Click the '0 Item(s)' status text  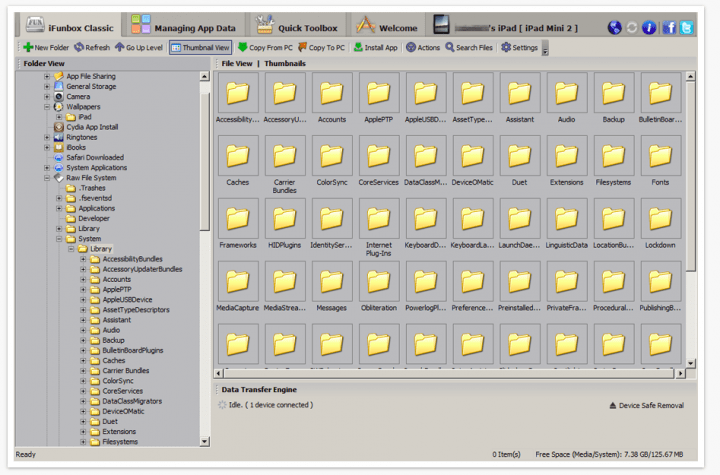pos(506,454)
